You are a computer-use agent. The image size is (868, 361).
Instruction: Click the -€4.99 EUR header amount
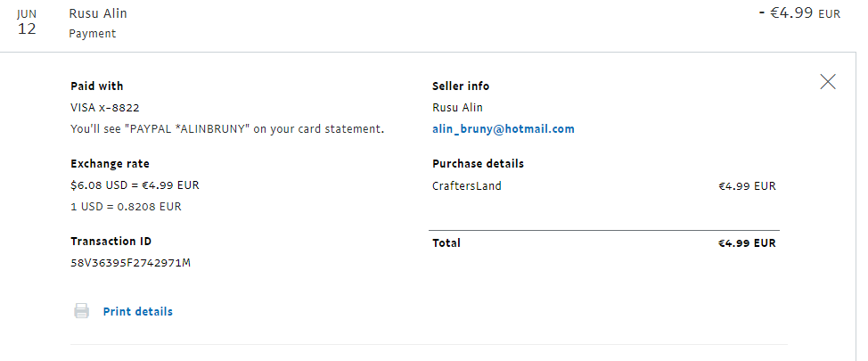pyautogui.click(x=798, y=14)
